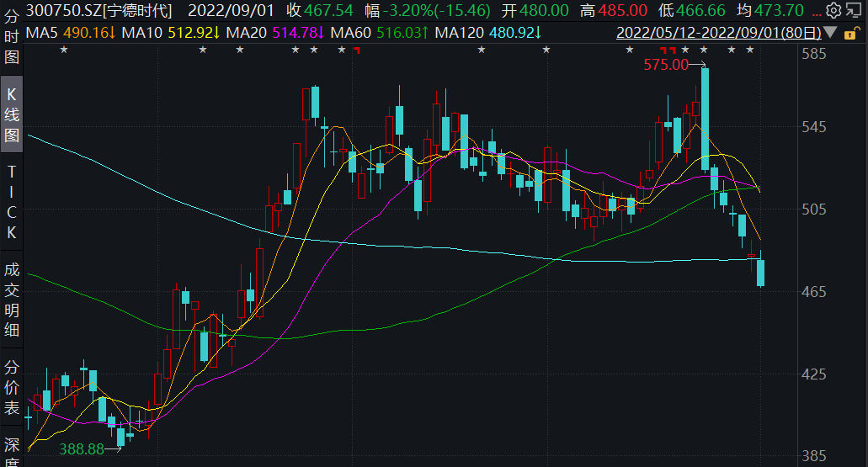Screen dimensions: 868x467
Task: Click the pop-out window icon
Action: 854,11
